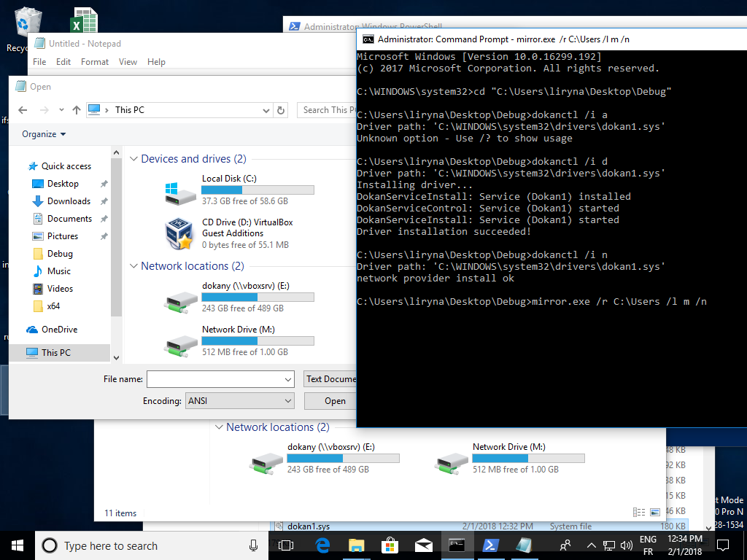
Task: Click the refresh icon in the address bar
Action: pos(281,110)
